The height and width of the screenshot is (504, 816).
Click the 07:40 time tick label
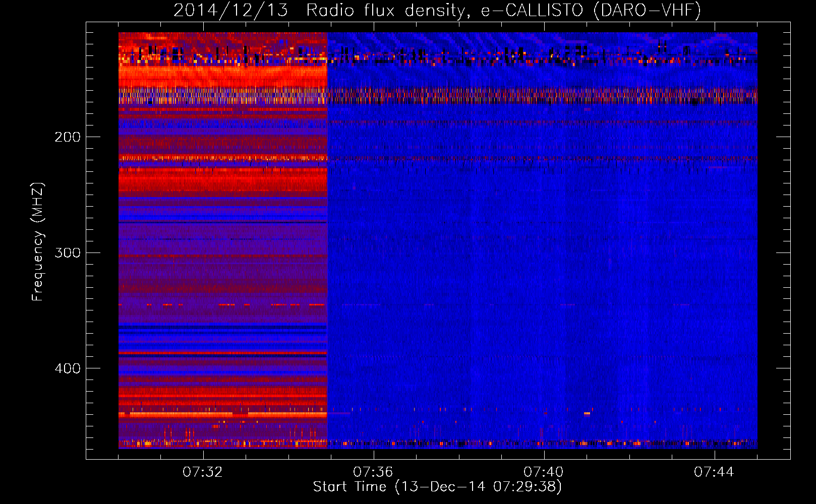click(544, 472)
